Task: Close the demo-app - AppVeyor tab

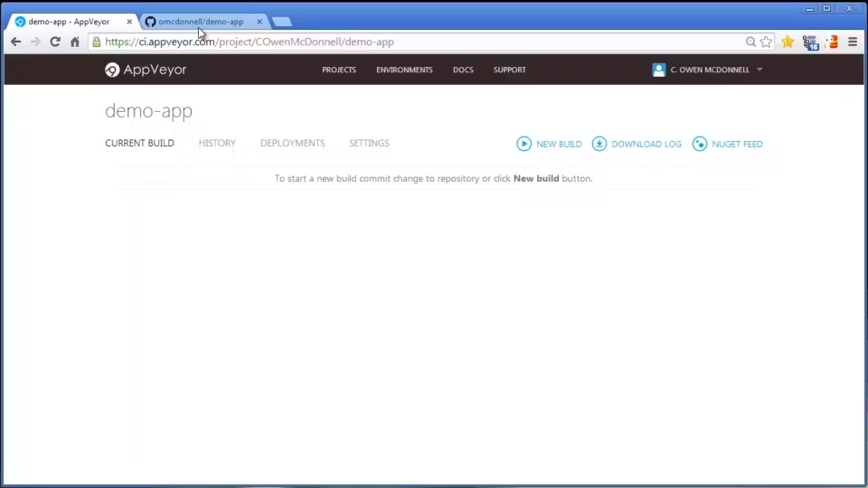Action: point(129,22)
